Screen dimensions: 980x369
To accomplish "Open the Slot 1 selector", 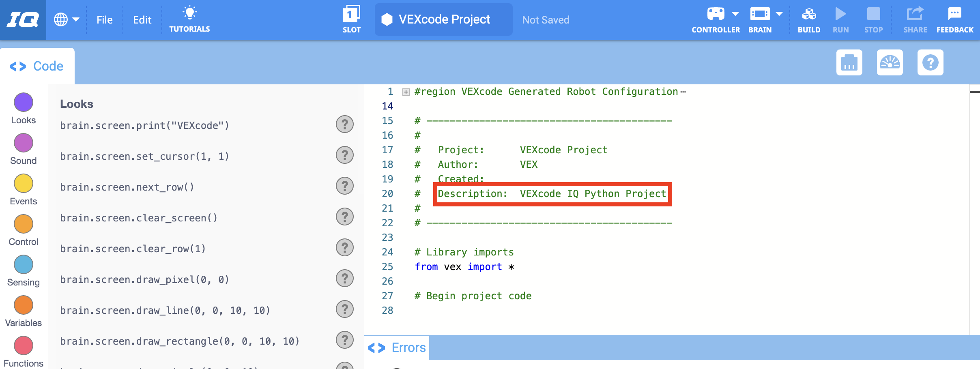I will [351, 18].
